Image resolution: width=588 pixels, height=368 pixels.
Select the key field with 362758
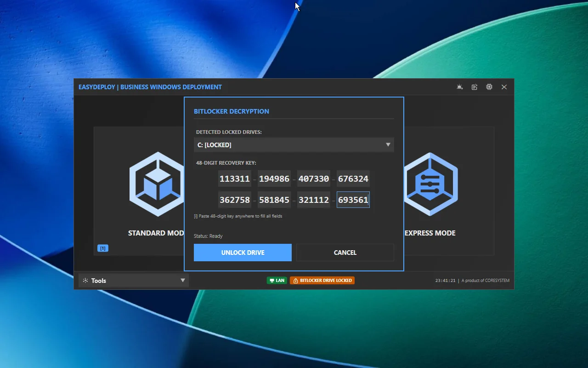point(235,200)
